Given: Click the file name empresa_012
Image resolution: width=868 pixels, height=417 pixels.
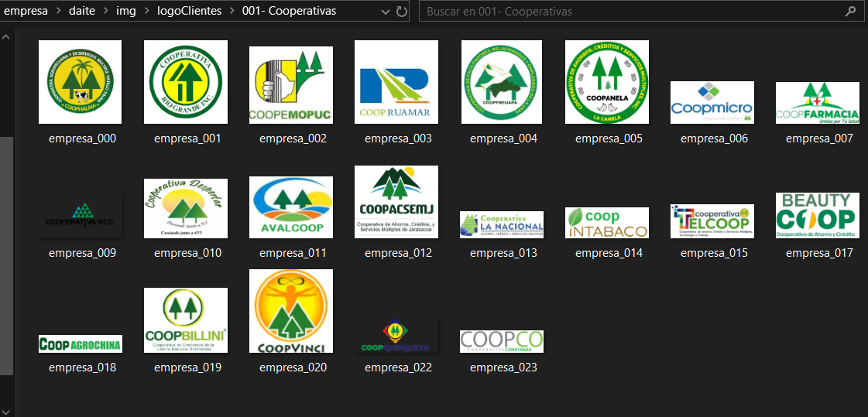Looking at the screenshot, I should [x=399, y=253].
